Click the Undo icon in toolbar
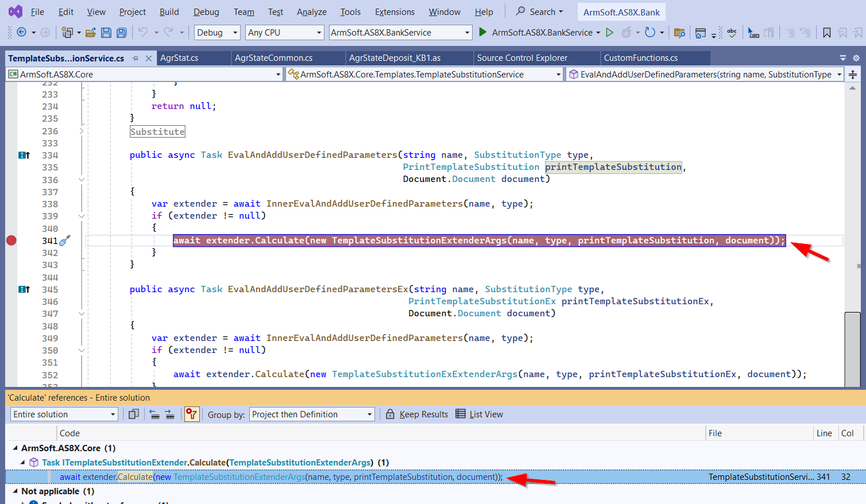This screenshot has width=866, height=504. [143, 33]
